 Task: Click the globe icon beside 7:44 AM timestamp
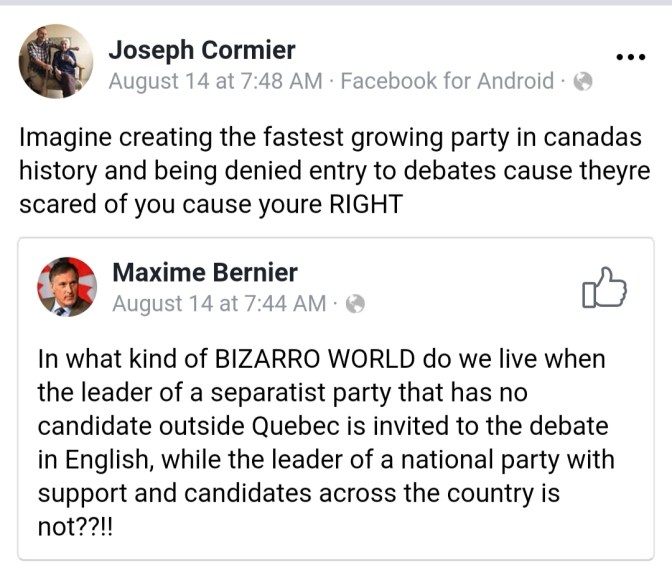tap(354, 303)
